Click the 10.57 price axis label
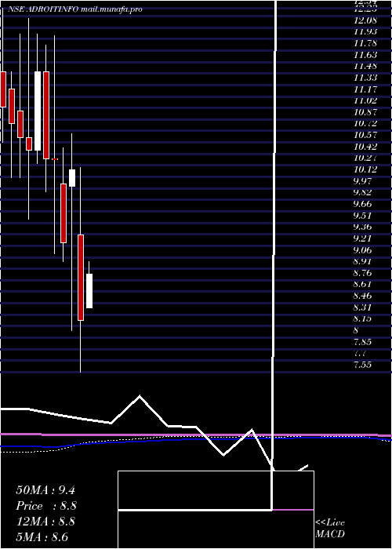The image size is (392, 549). [x=365, y=135]
